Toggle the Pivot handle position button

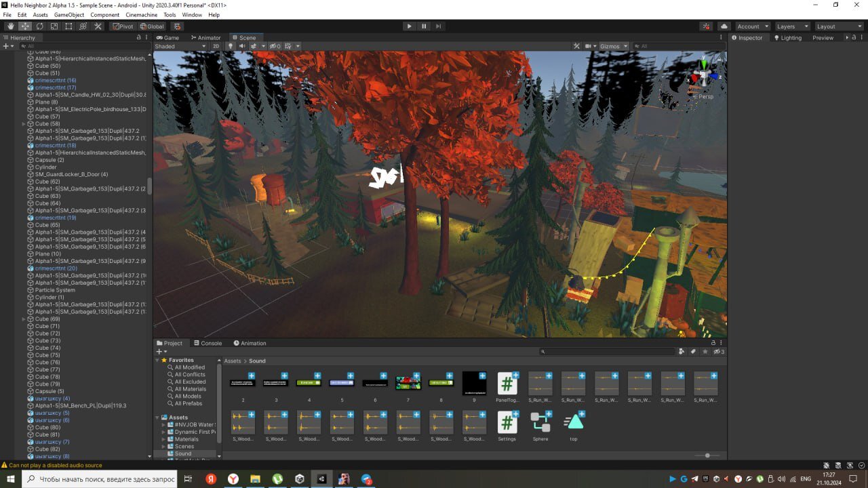coord(123,26)
